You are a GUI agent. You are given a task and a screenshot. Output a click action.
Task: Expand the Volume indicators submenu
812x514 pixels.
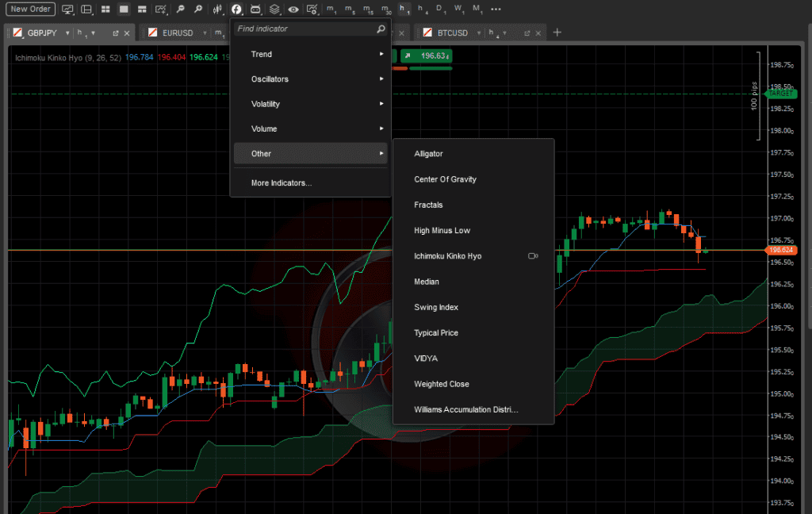310,128
